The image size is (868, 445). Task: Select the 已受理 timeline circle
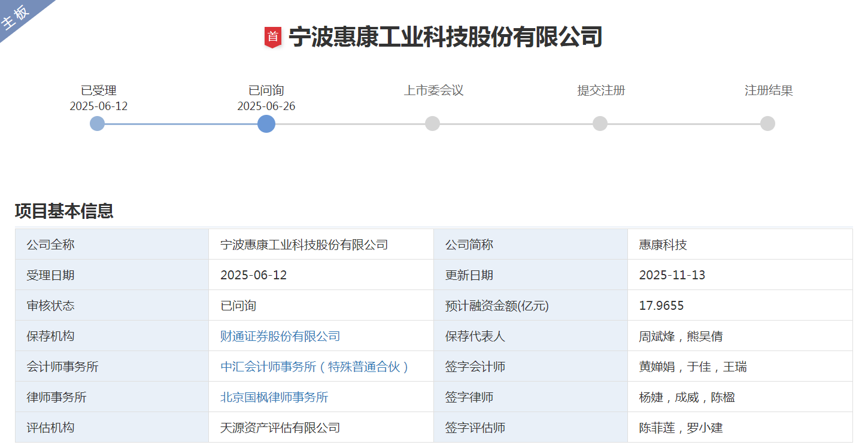coord(98,124)
